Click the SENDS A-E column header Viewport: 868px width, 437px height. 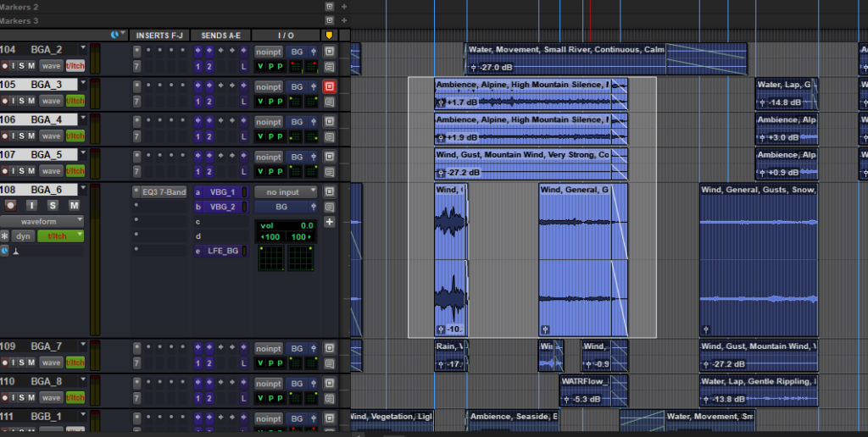point(221,36)
